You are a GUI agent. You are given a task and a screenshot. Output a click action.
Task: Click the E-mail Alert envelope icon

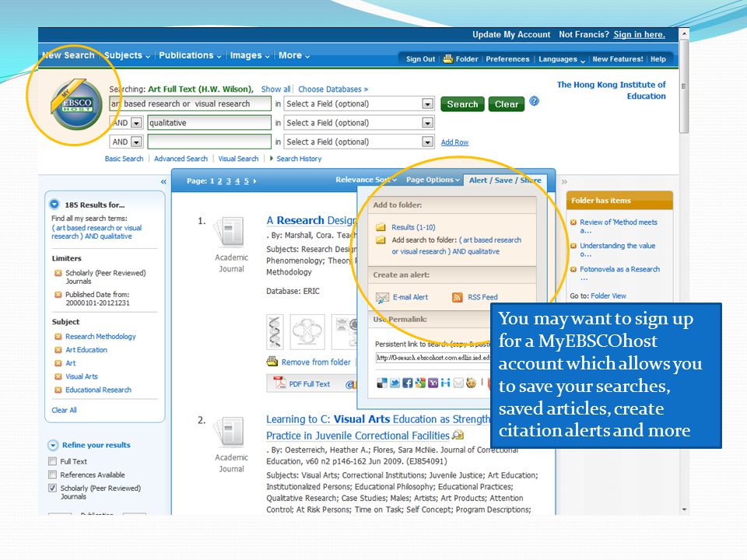[x=382, y=298]
